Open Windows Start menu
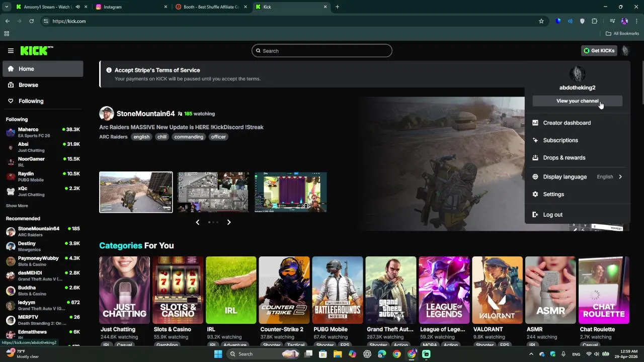 click(x=218, y=354)
